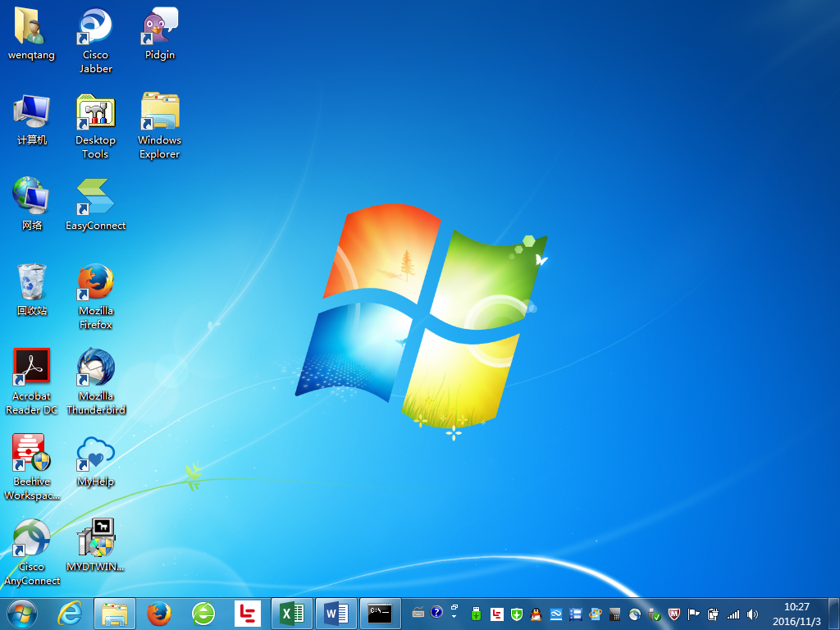The width and height of the screenshot is (840, 630).
Task: Select the 计算机 (Computer) desktop icon
Action: (31, 119)
